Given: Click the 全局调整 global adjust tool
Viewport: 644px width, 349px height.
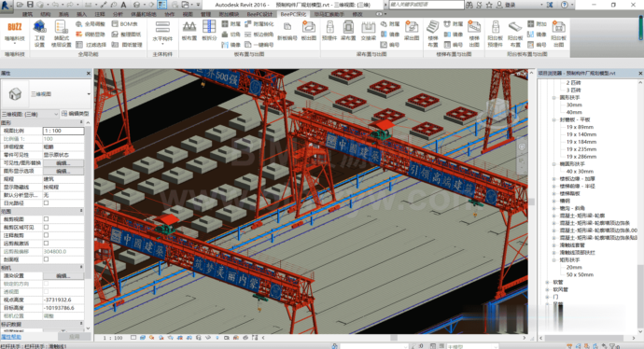Looking at the screenshot, I should (x=91, y=24).
